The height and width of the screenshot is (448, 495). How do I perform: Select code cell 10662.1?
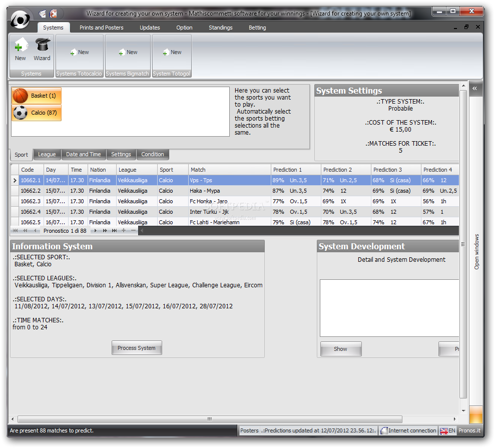(31, 181)
